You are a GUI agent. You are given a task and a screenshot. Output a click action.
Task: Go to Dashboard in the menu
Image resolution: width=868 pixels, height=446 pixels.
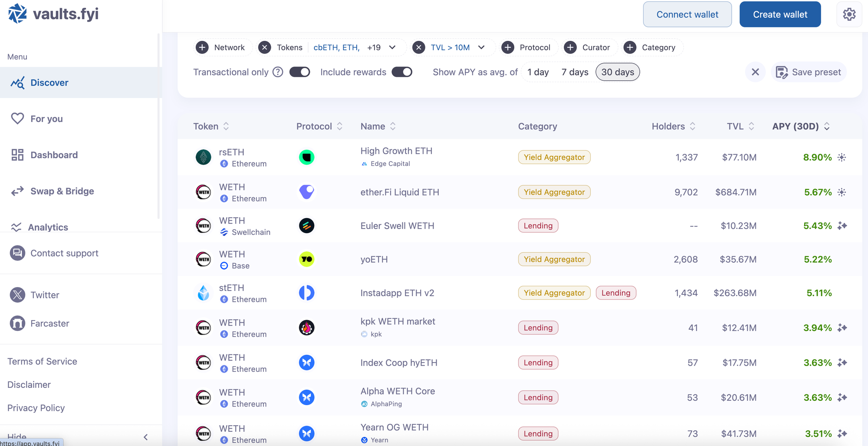54,155
